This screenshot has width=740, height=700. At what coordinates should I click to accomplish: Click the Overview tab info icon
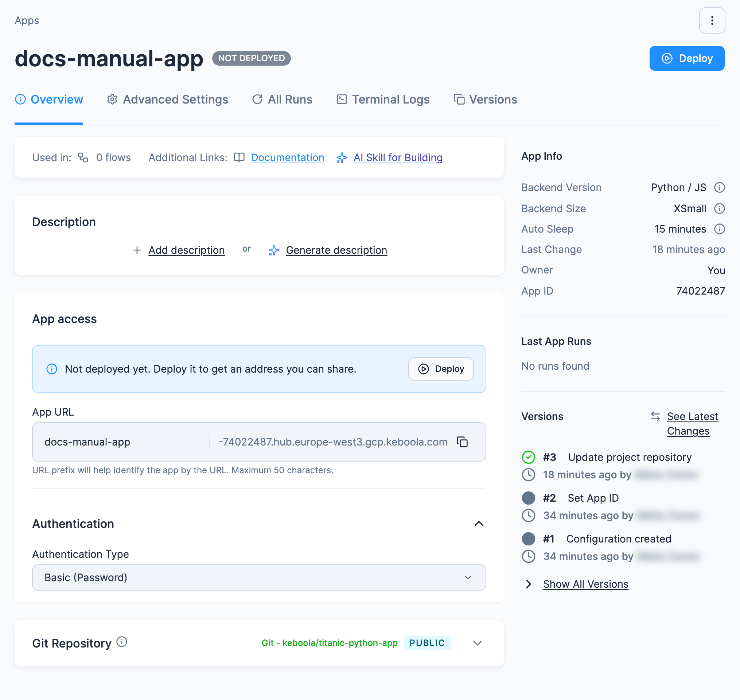click(x=20, y=99)
